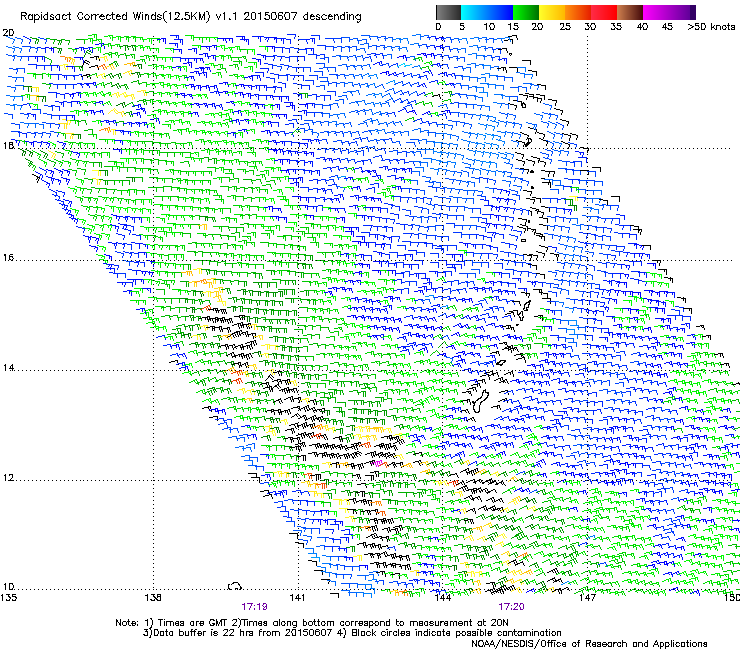Viewport: 740px width, 650px height.
Task: Click the yellow 20-25 knots legend color
Action: (x=552, y=12)
